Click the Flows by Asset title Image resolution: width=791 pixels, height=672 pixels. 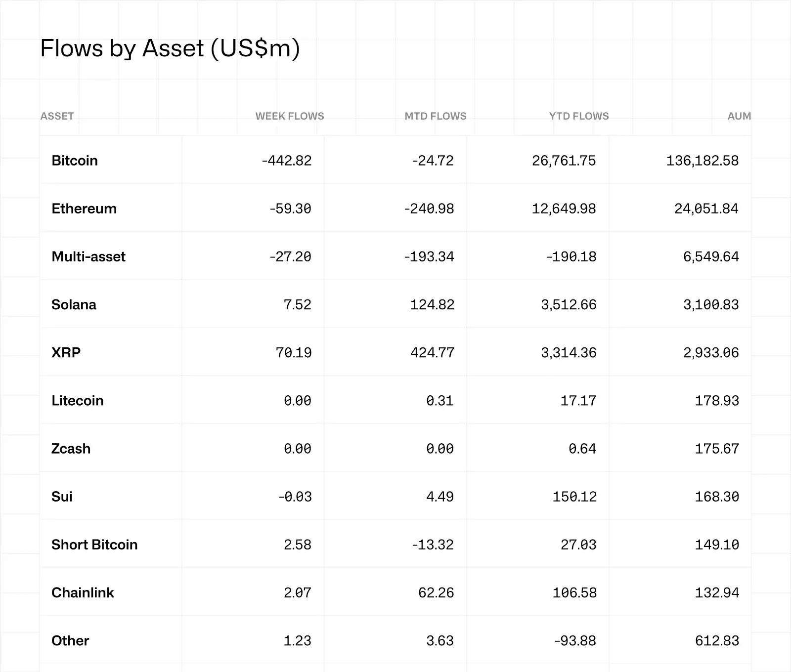coord(170,48)
